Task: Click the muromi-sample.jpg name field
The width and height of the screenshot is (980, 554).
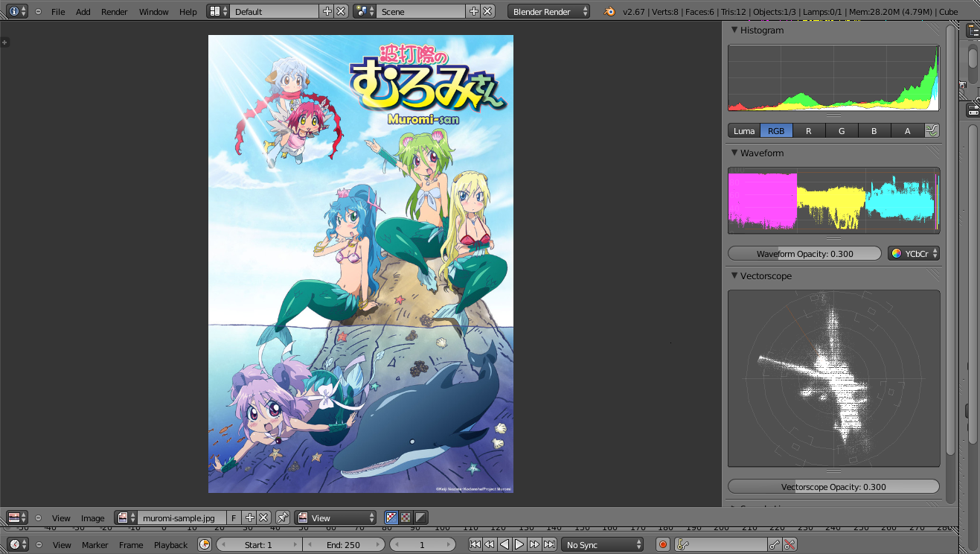Action: [x=182, y=518]
